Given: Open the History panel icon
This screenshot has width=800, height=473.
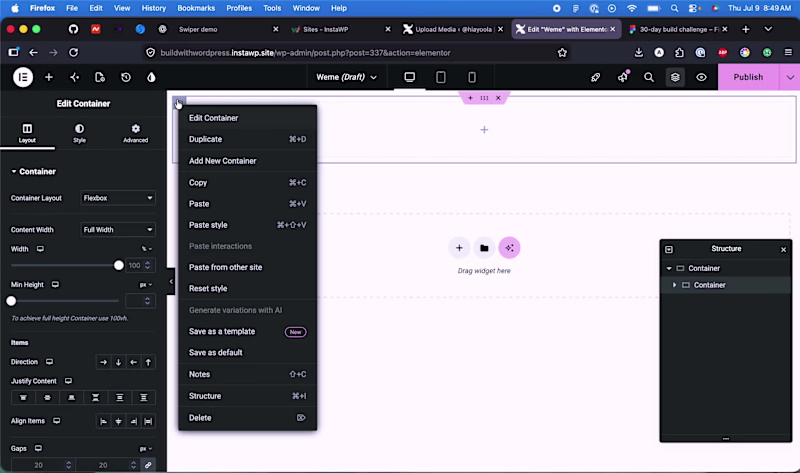Looking at the screenshot, I should coord(126,77).
